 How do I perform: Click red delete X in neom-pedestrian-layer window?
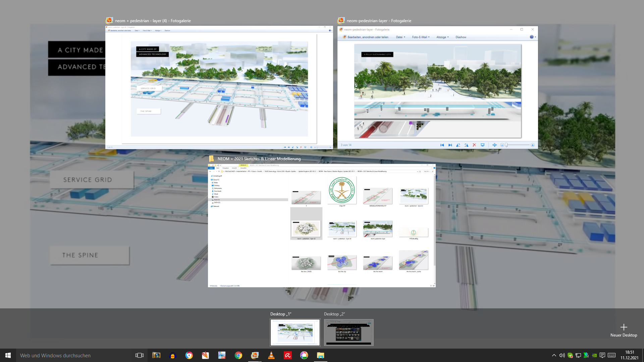pyautogui.click(x=474, y=145)
